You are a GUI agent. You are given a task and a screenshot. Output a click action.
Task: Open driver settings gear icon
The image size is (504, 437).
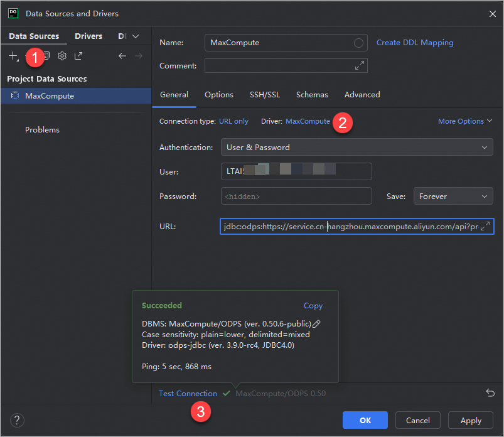62,56
